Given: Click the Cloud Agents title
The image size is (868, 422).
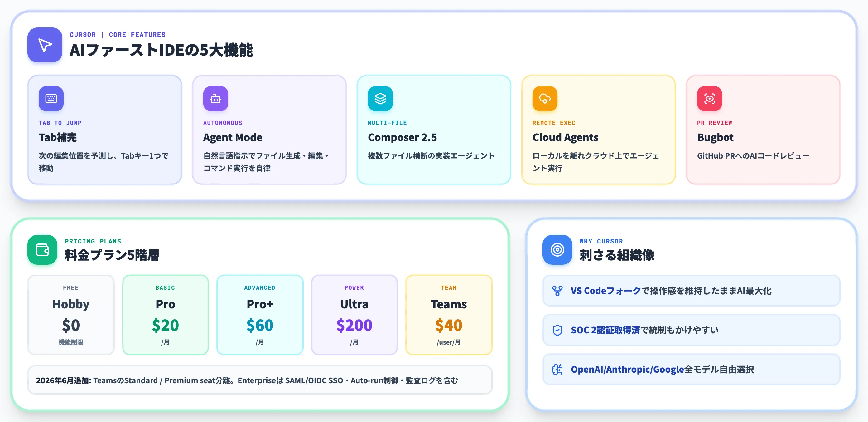Looking at the screenshot, I should [x=565, y=137].
